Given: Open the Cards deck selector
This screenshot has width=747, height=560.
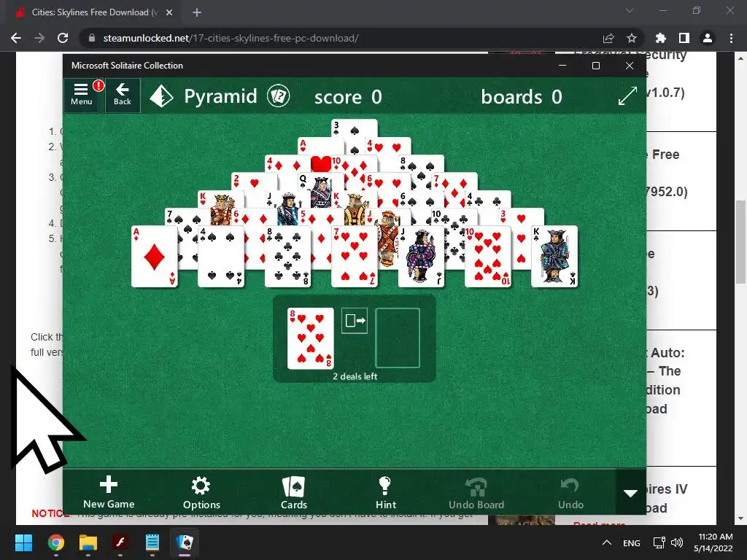Looking at the screenshot, I should pos(293,492).
